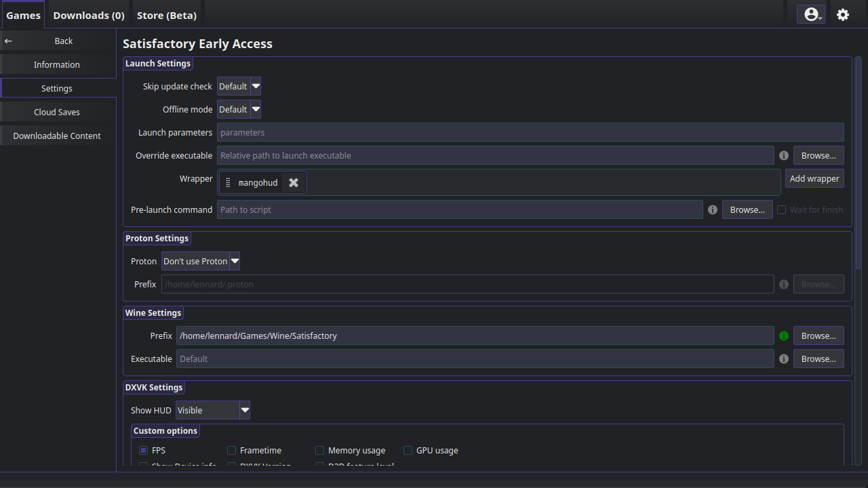The image size is (868, 488).
Task: Browse for the override executable
Action: point(818,155)
